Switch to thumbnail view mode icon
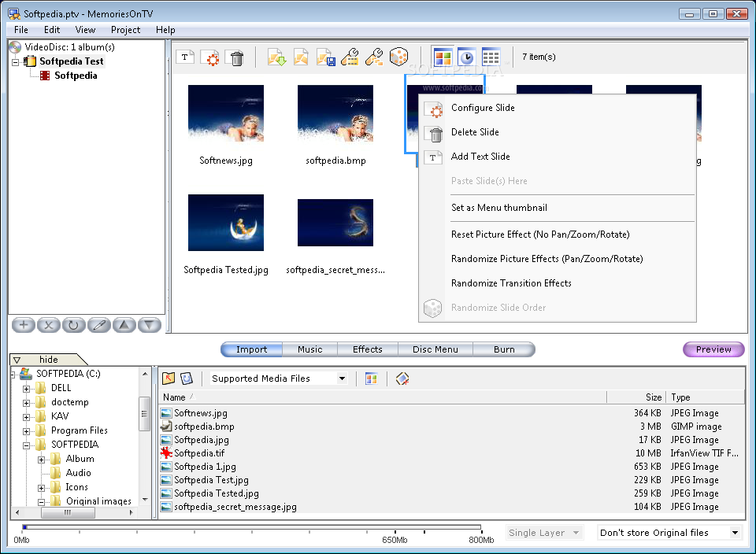The width and height of the screenshot is (756, 554). point(443,57)
